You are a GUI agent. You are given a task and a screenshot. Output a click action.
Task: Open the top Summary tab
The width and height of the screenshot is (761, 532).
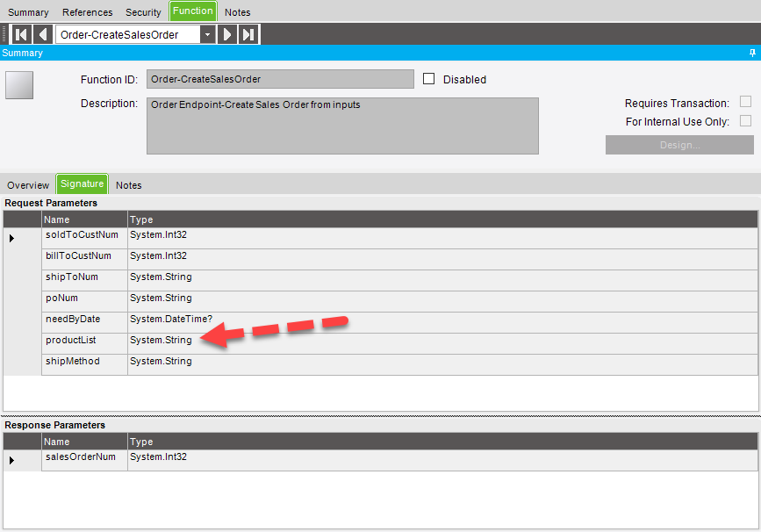coord(28,12)
